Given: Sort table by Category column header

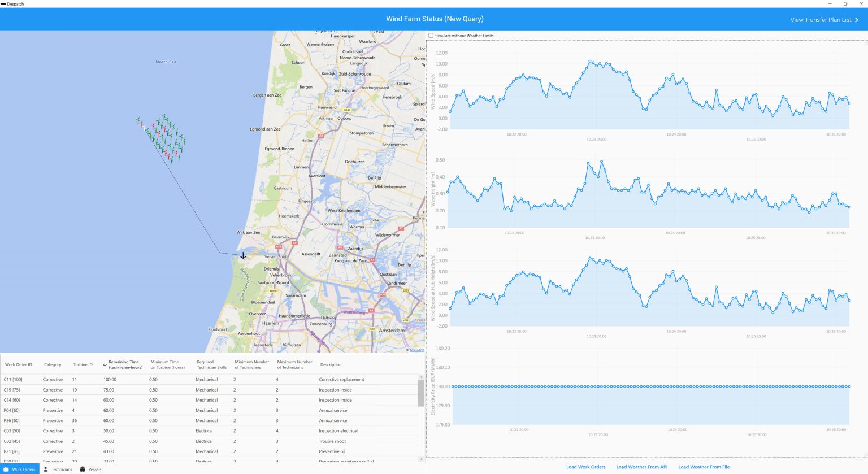Looking at the screenshot, I should tap(53, 365).
